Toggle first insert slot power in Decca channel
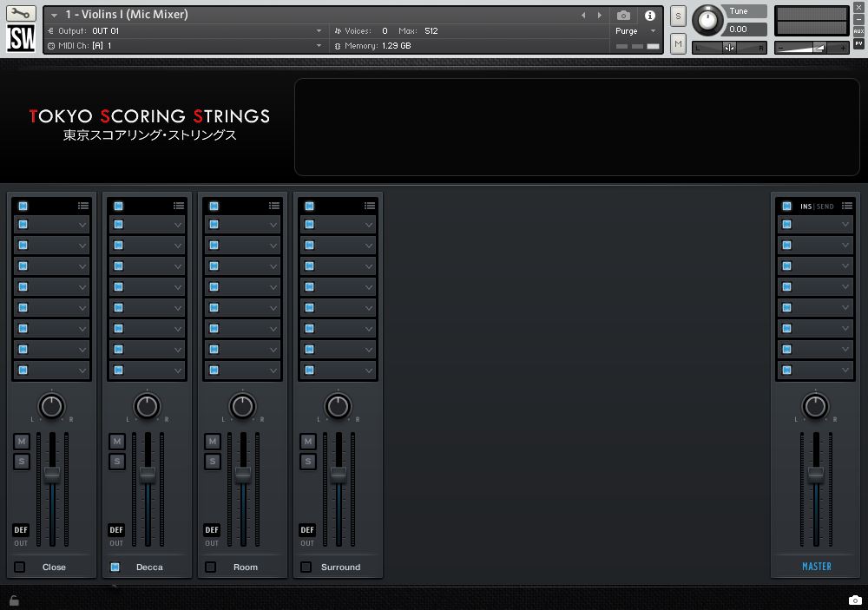Image resolution: width=868 pixels, height=610 pixels. (x=118, y=224)
